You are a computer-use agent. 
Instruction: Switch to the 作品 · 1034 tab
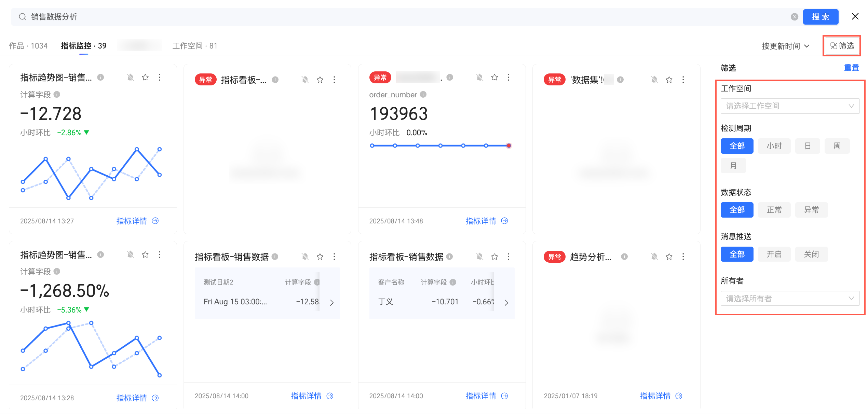coord(28,46)
